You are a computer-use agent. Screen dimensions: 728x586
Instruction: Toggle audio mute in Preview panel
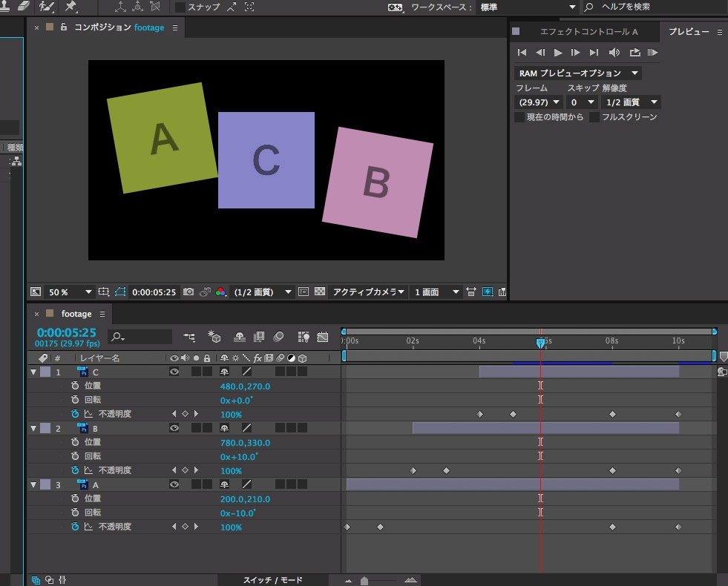click(614, 53)
